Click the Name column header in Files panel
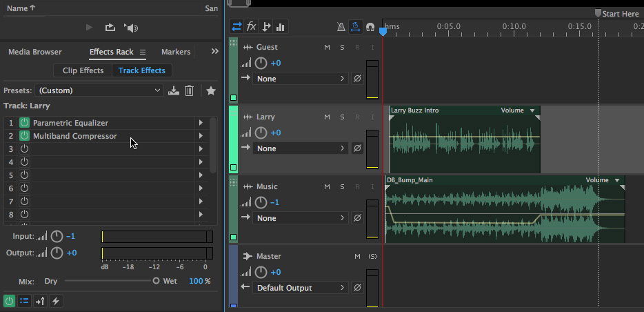The width and height of the screenshot is (644, 312). click(21, 8)
